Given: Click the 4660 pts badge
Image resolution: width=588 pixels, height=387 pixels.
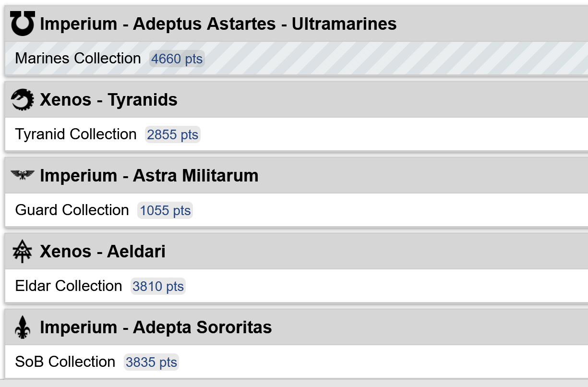Looking at the screenshot, I should (x=177, y=59).
